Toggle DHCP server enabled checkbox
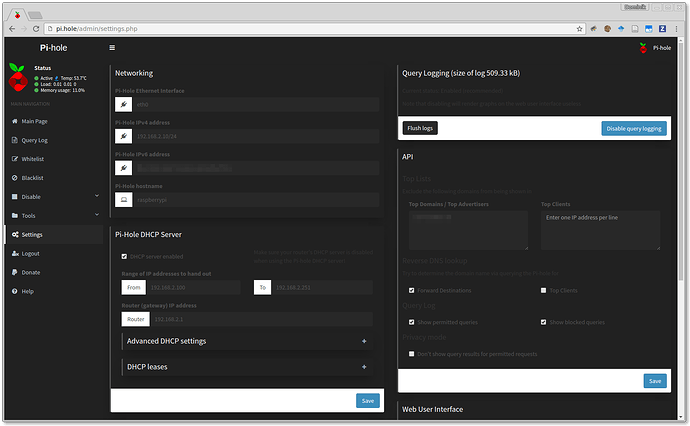 124,256
